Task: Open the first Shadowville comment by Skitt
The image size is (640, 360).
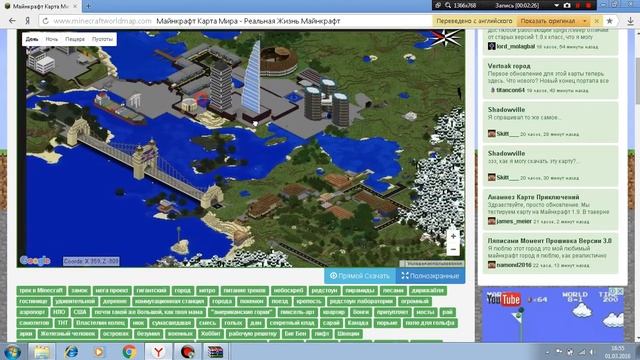Action: click(x=506, y=109)
